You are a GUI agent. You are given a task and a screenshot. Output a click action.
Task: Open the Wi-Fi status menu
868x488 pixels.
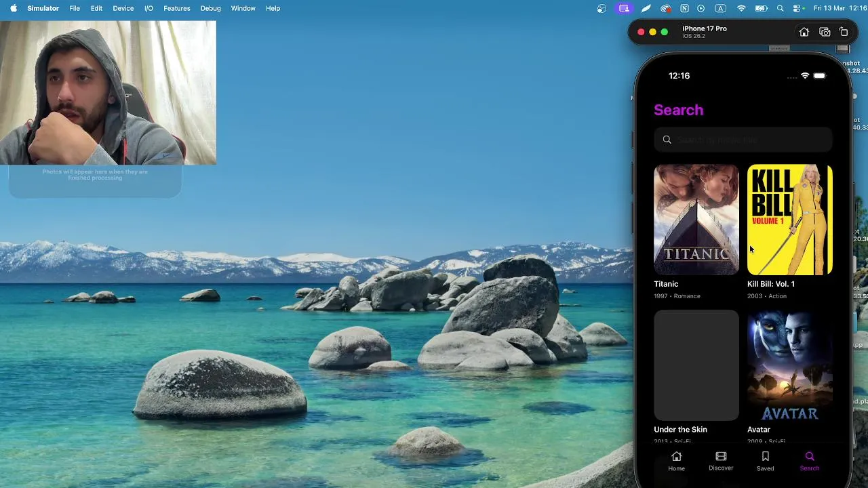click(741, 8)
